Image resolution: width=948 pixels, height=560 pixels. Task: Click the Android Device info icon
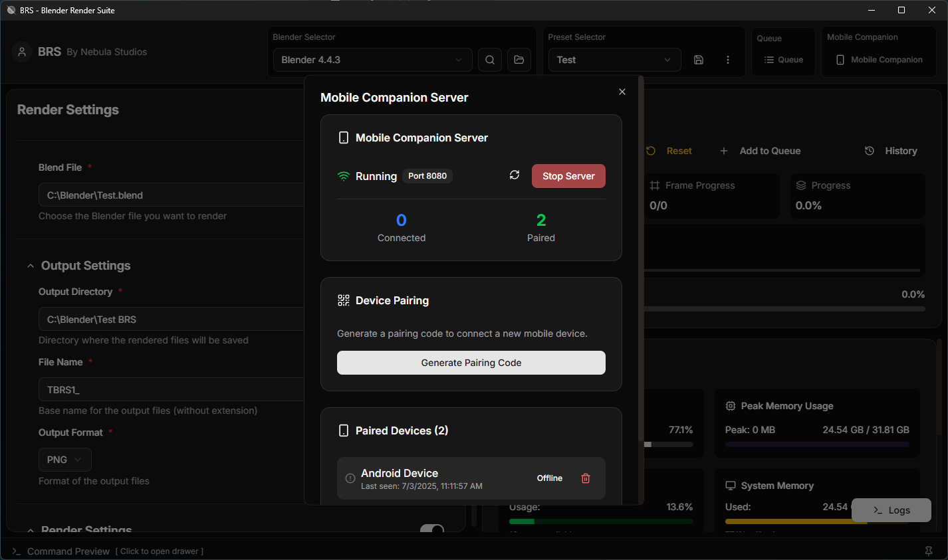350,478
